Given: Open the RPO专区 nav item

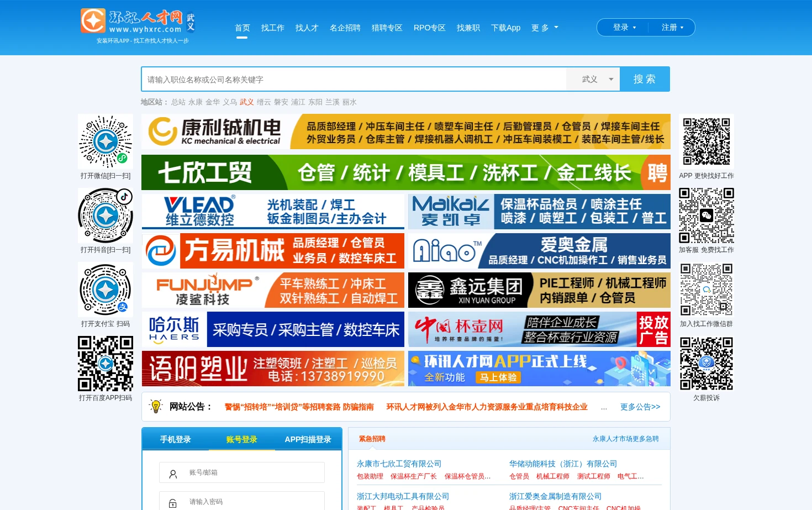Looking at the screenshot, I should (429, 28).
